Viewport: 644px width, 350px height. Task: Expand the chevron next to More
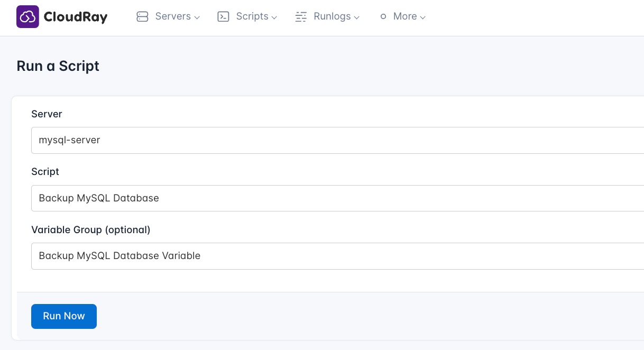click(x=422, y=17)
